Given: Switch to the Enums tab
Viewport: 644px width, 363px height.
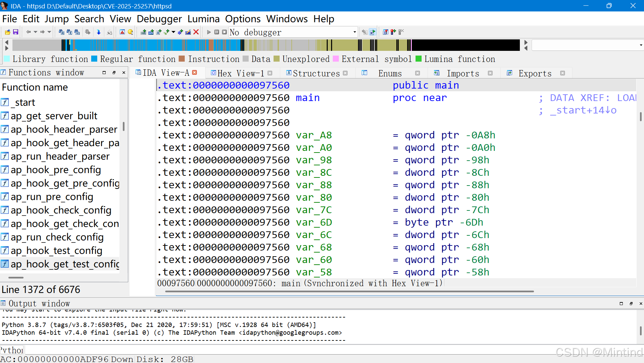Looking at the screenshot, I should click(x=390, y=73).
